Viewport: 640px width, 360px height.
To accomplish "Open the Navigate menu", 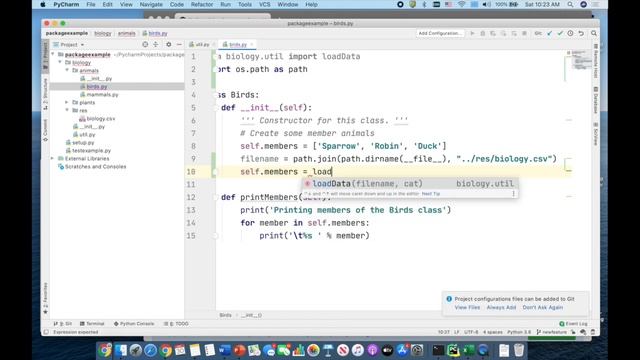I will coord(151,4).
